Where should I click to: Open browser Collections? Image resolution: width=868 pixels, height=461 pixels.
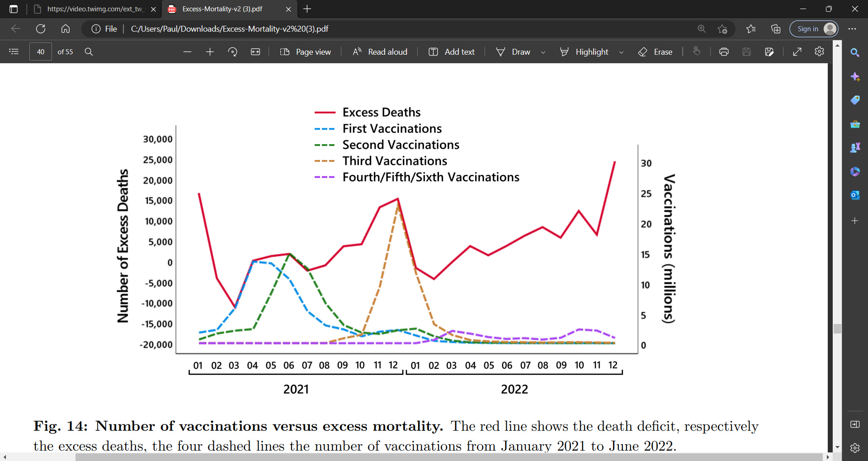tap(776, 29)
